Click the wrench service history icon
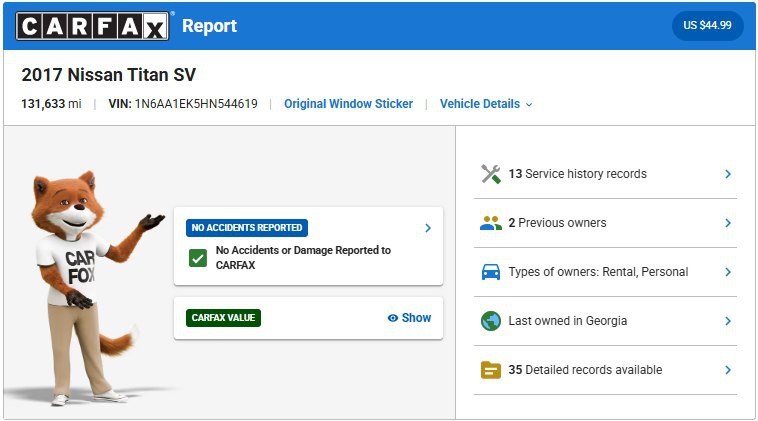 [490, 174]
